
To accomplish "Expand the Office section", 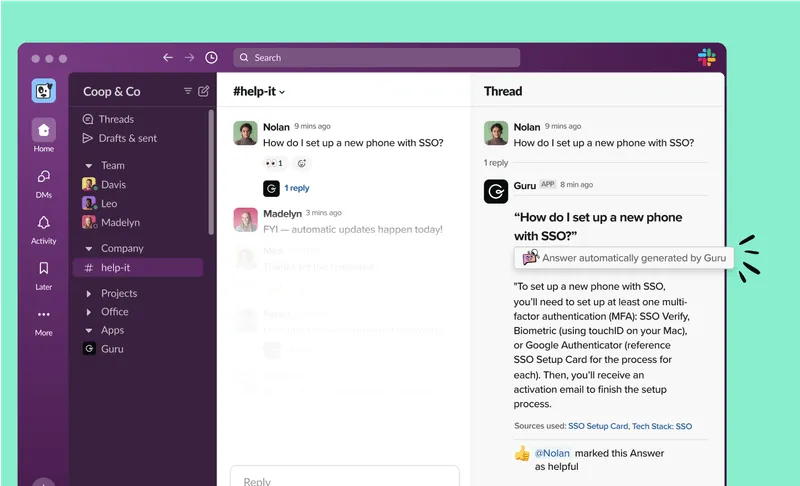I will pos(89,312).
